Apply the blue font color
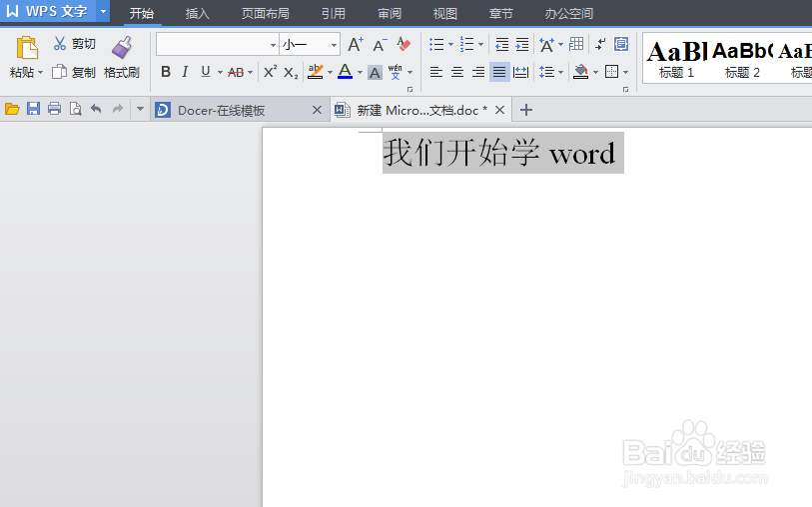This screenshot has height=507, width=812. pyautogui.click(x=345, y=72)
